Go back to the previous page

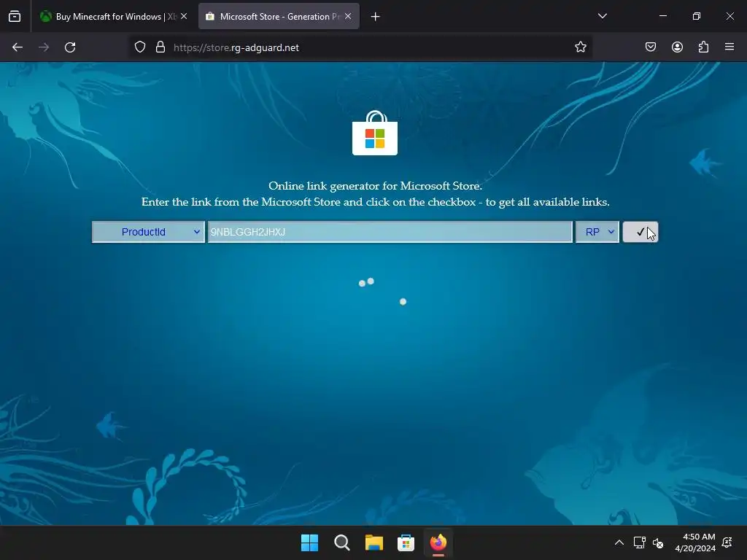point(18,47)
